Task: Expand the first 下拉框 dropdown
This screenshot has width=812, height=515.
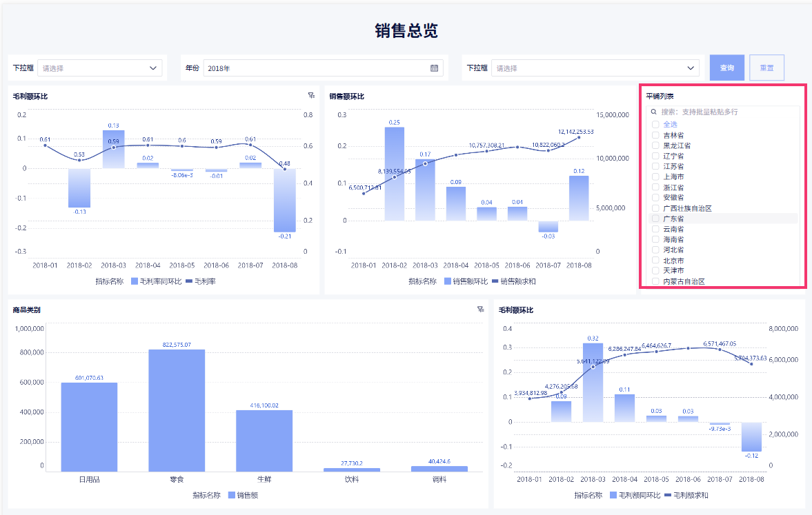Action: (x=100, y=68)
